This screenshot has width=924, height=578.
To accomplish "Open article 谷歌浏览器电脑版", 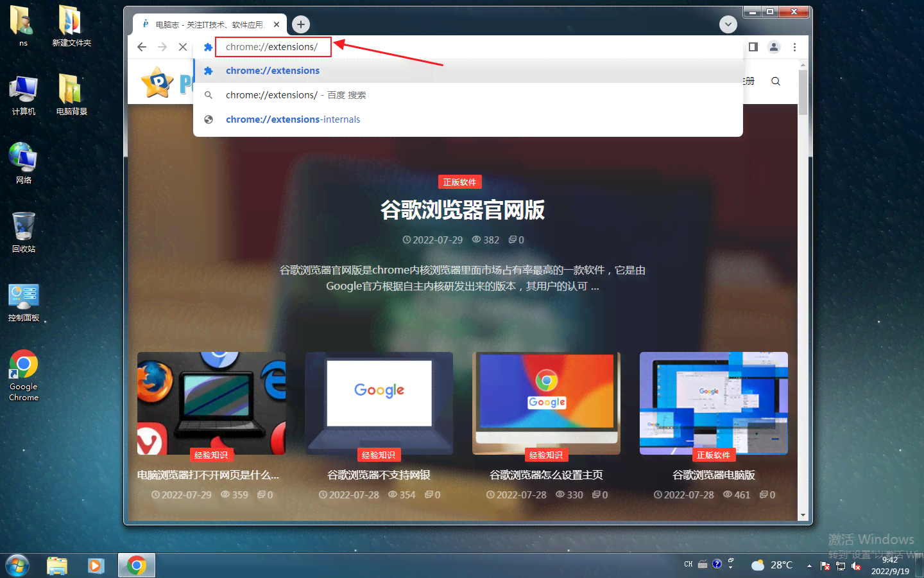I will (714, 475).
